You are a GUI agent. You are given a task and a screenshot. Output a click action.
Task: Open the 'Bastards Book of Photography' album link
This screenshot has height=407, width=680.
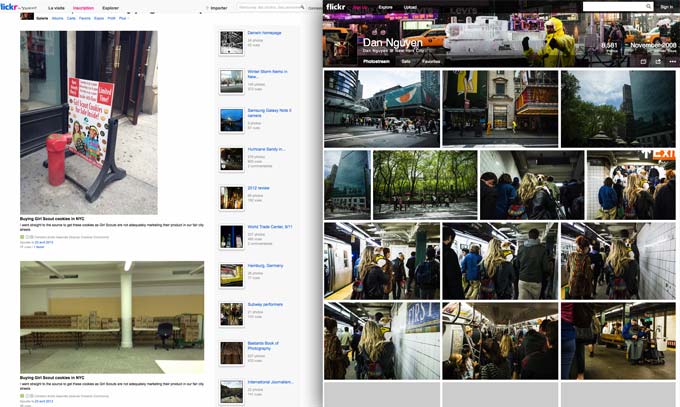263,345
